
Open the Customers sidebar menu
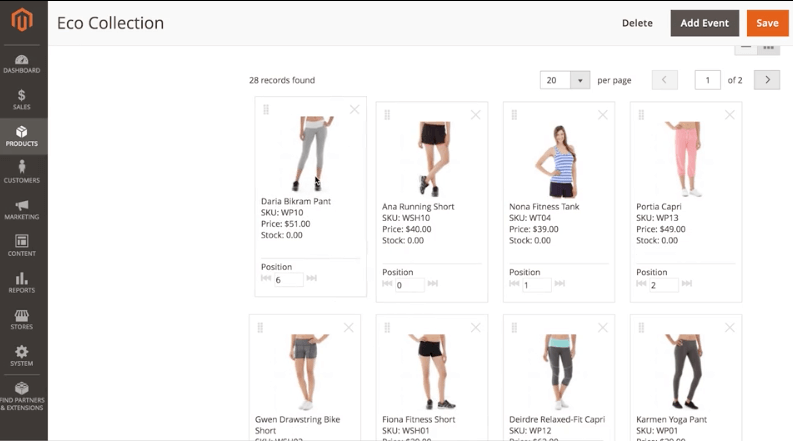[22, 172]
